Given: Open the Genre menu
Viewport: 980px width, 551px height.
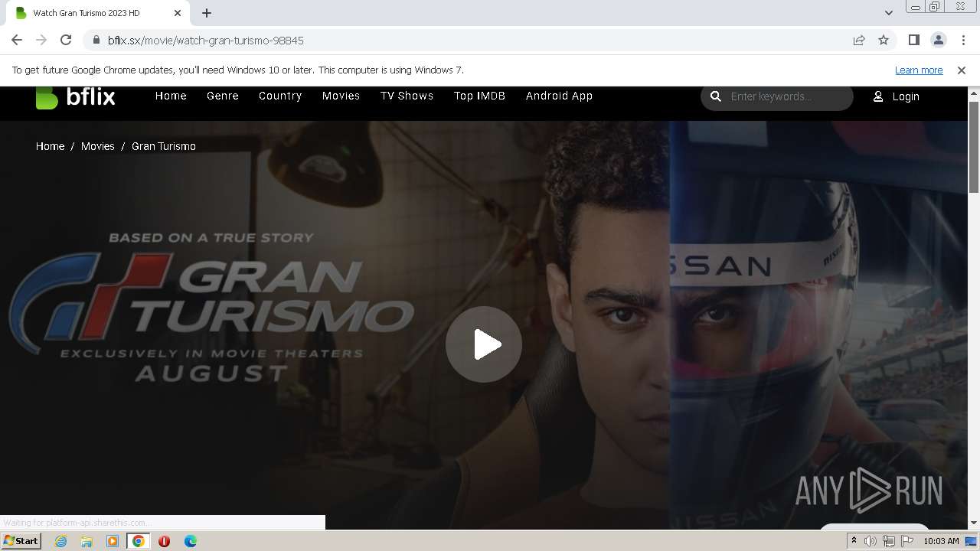Looking at the screenshot, I should click(223, 96).
